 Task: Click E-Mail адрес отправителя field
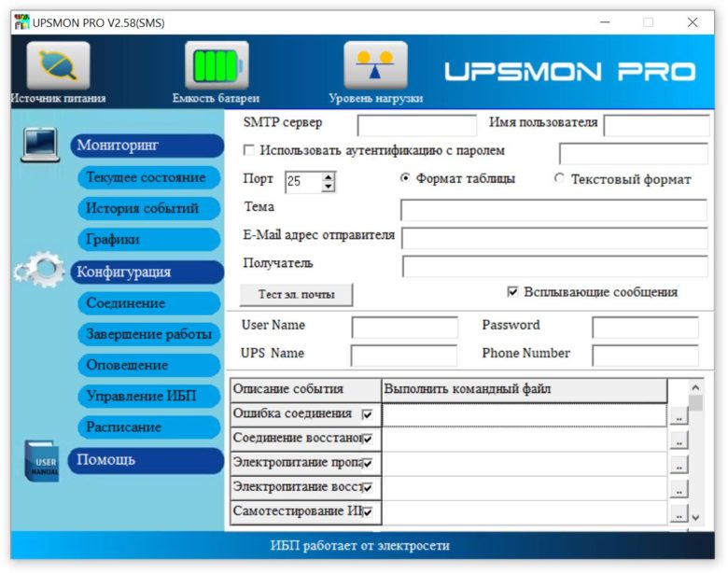click(x=554, y=238)
